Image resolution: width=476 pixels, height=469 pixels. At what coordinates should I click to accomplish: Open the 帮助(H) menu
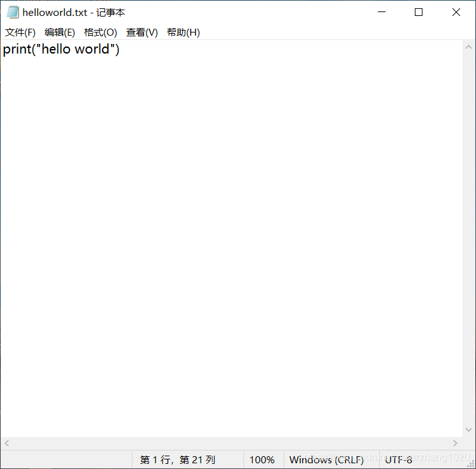coord(183,32)
